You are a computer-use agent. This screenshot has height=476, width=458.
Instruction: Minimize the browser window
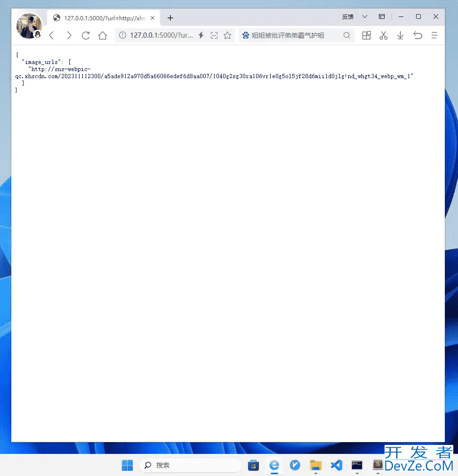[x=401, y=16]
